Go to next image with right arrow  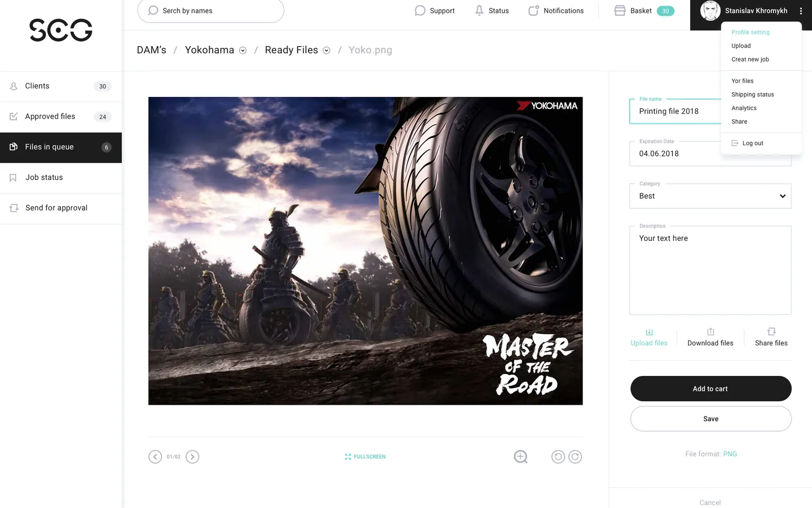coord(192,457)
